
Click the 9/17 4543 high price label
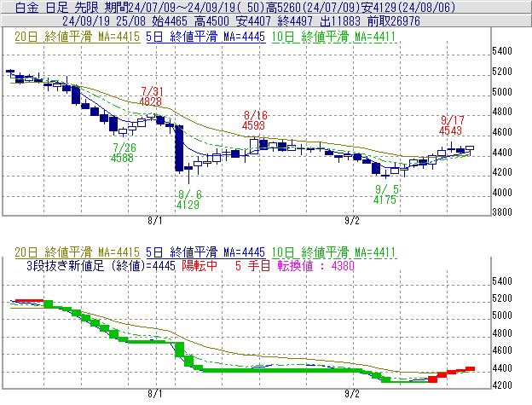(x=451, y=125)
